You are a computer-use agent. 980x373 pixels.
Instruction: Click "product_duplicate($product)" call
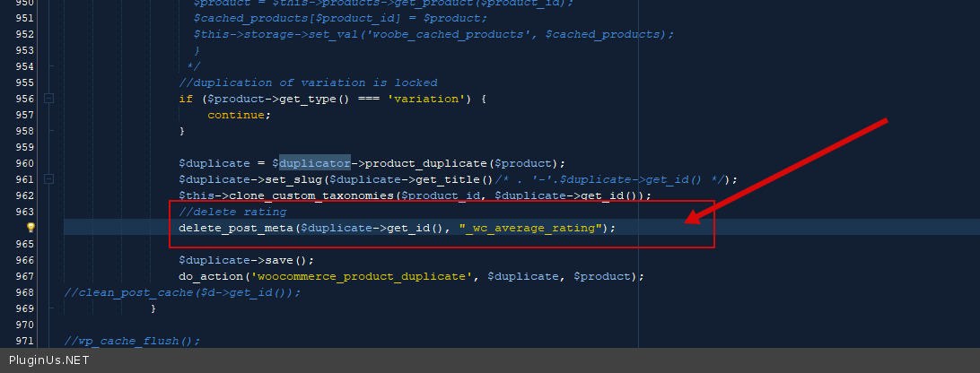(461, 163)
